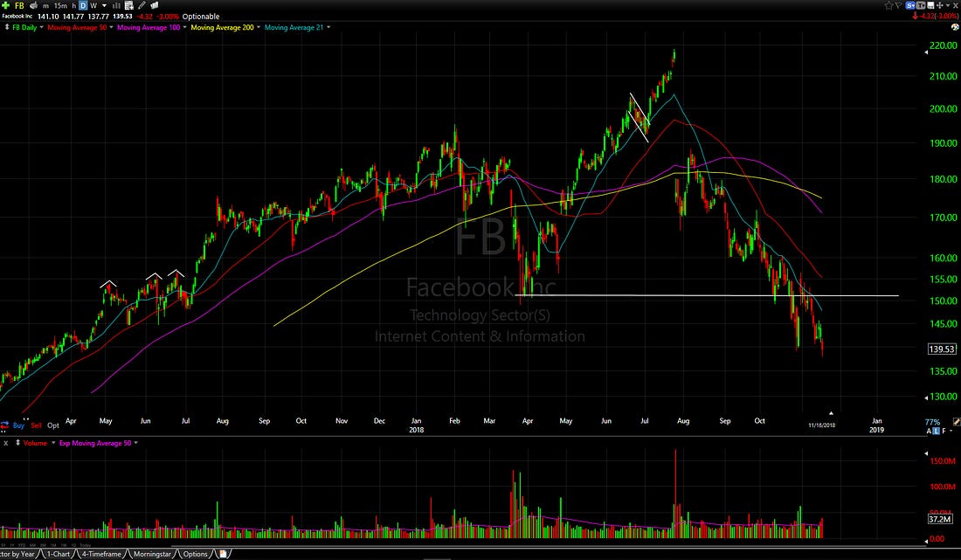Click the 11/16/2018 date label
This screenshot has width=961, height=560.
821,425
